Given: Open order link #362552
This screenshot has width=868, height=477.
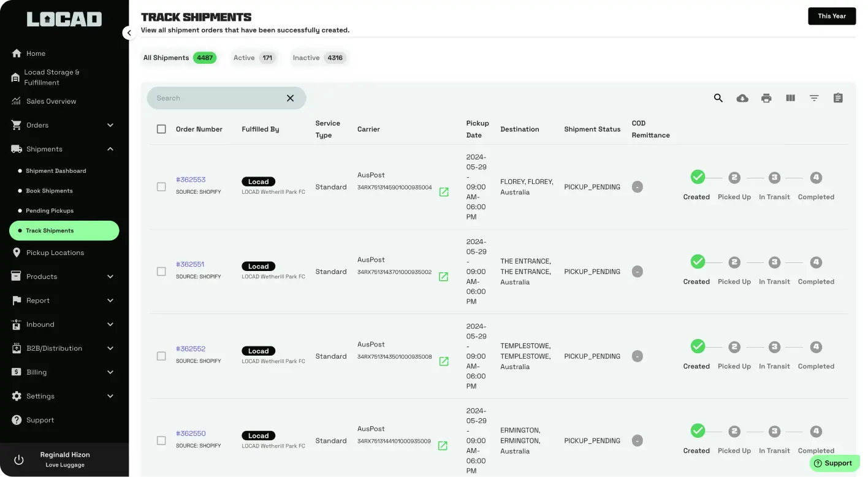Looking at the screenshot, I should click(x=191, y=349).
